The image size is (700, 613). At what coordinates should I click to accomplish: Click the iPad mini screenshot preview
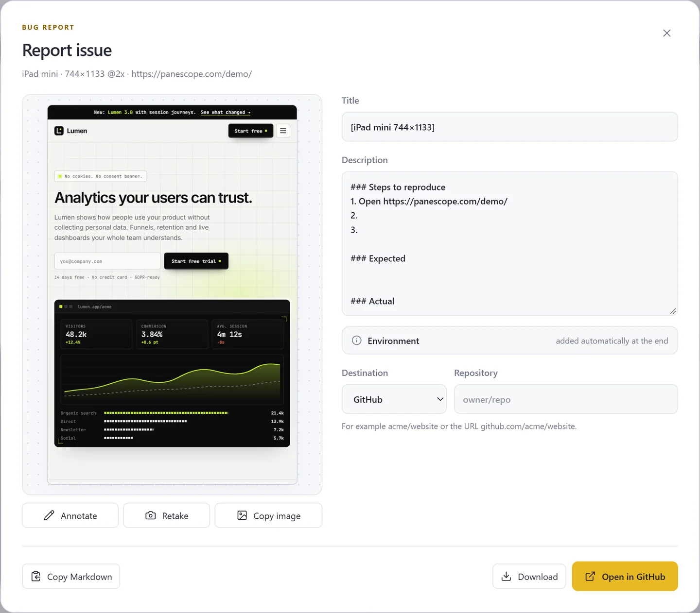(x=172, y=294)
